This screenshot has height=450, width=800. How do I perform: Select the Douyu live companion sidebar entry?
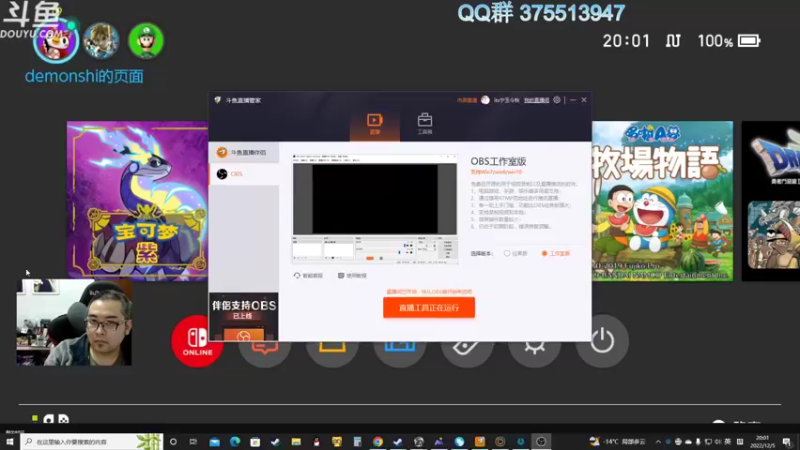pos(244,153)
